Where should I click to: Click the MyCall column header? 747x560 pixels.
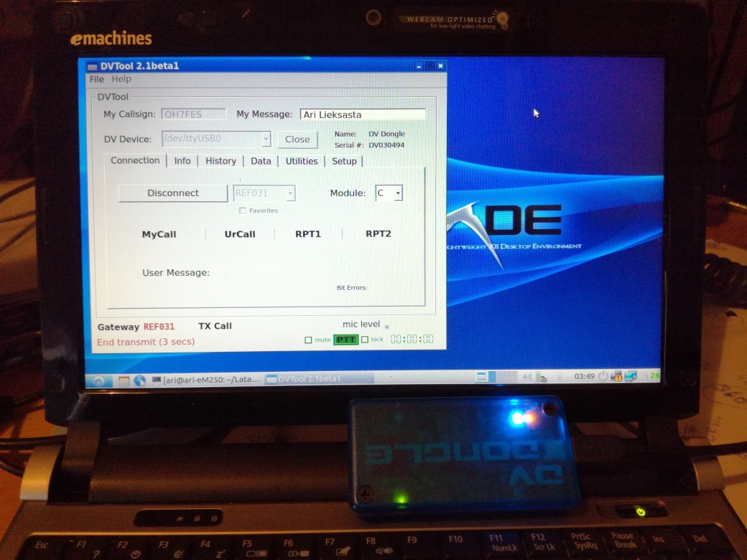pos(159,234)
